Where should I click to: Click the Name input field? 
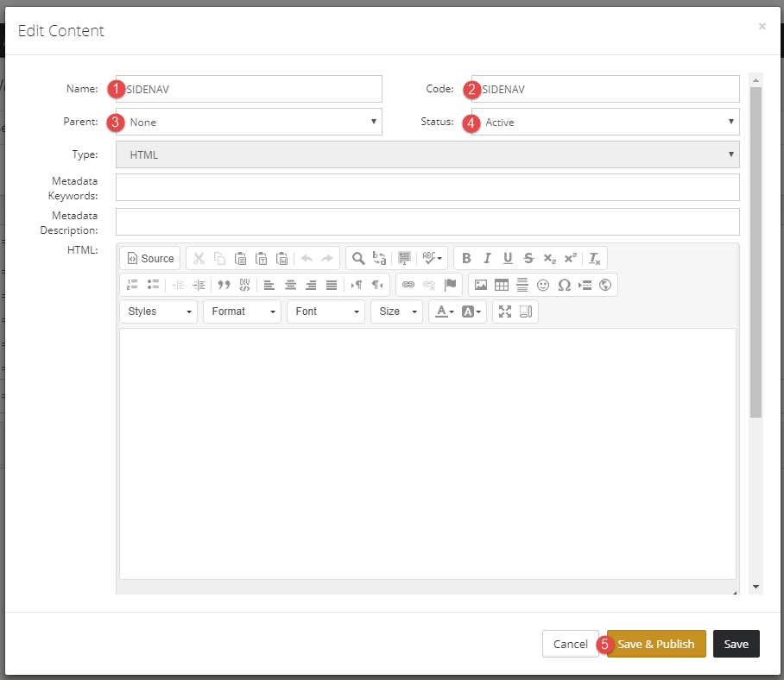pos(249,89)
